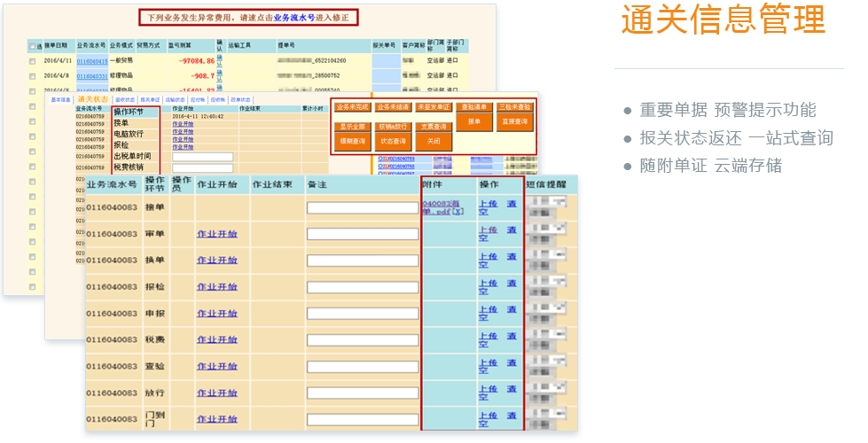Click the 附件 column header
868x443 pixels.
point(432,184)
